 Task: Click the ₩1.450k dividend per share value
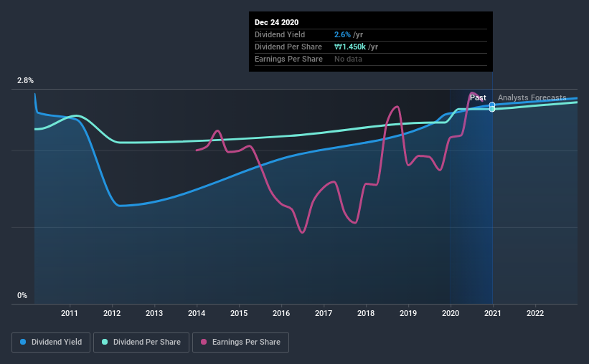tap(350, 47)
